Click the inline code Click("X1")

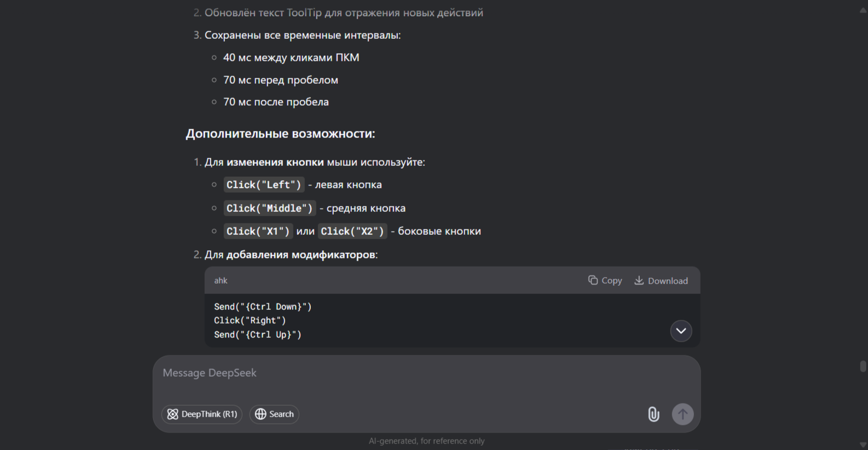(258, 232)
